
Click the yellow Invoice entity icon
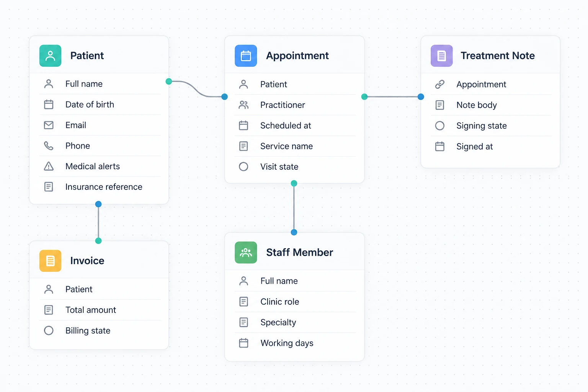50,261
